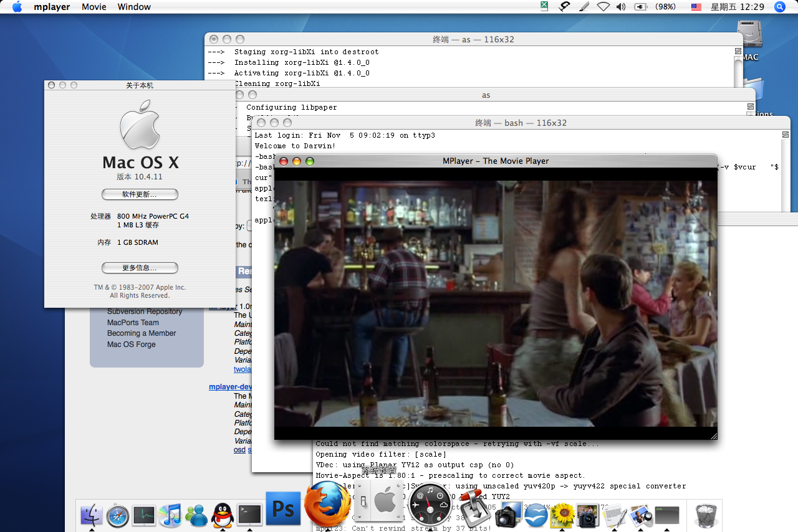Open TextEdit from the Dock
798x532 pixels.
pyautogui.click(x=615, y=515)
